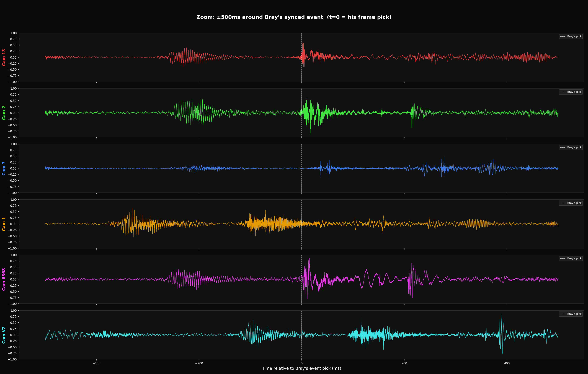This screenshot has height=374, width=588.
Task: Toggle Bray's pick legend in Cam 2 panel
Action: coord(571,92)
